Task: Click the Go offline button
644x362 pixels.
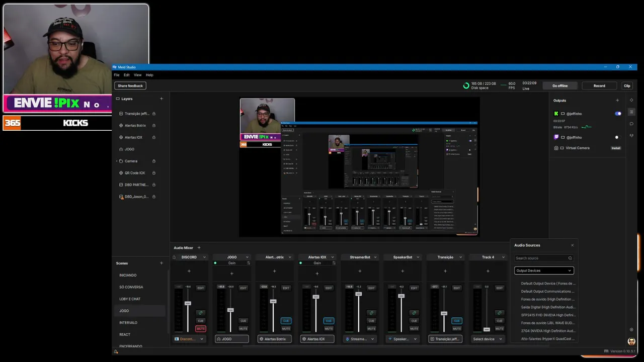Action: (560, 86)
